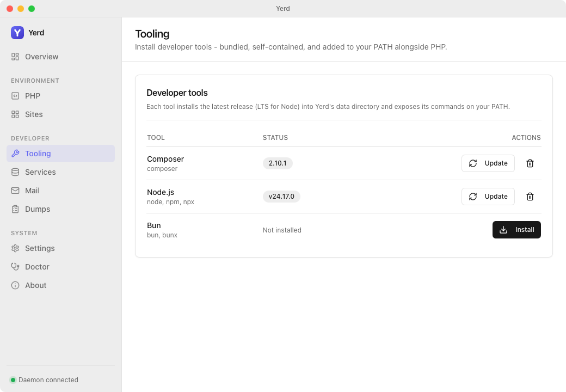Click the About info icon
Screen dimensions: 566x392
(x=15, y=285)
